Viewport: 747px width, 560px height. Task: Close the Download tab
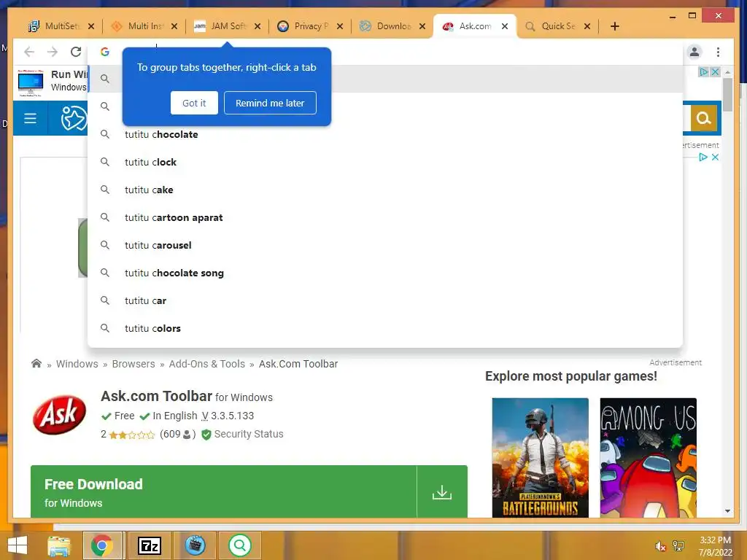pyautogui.click(x=422, y=26)
